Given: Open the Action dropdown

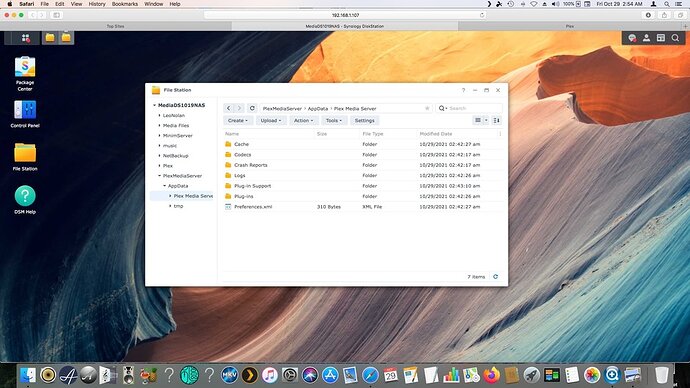Looking at the screenshot, I should point(304,121).
